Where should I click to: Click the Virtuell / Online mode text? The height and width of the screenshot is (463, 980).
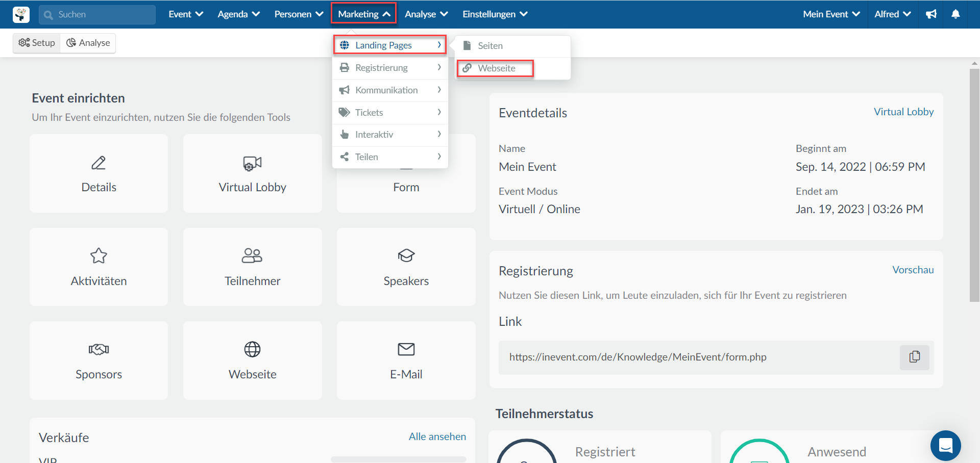540,209
